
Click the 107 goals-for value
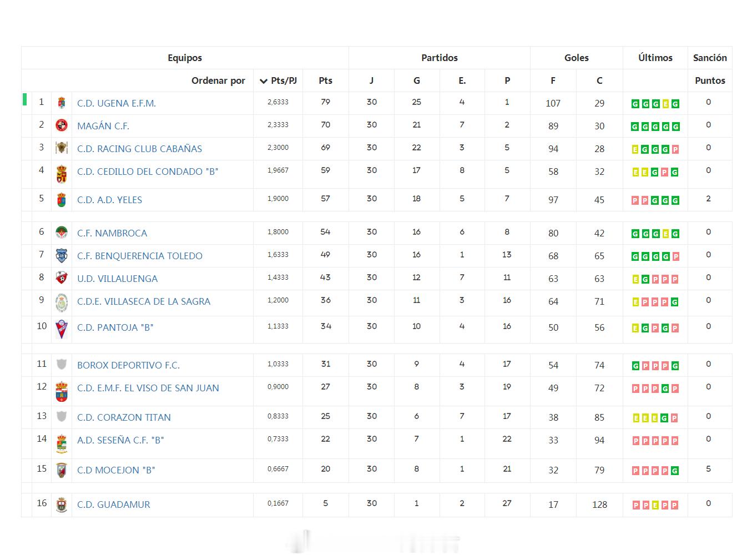click(x=553, y=103)
